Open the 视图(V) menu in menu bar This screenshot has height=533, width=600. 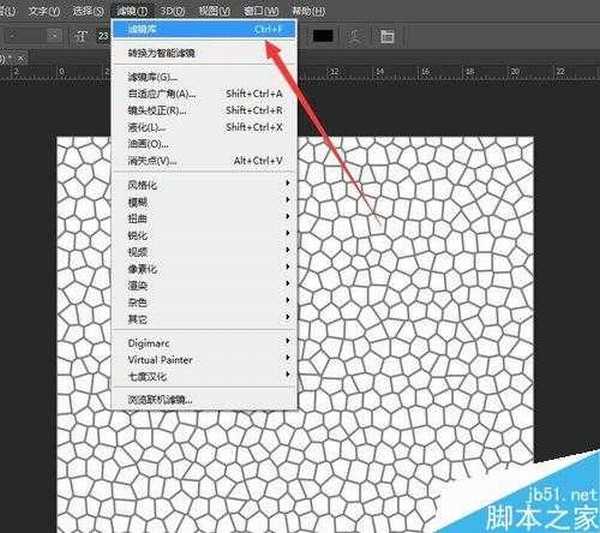coord(214,11)
